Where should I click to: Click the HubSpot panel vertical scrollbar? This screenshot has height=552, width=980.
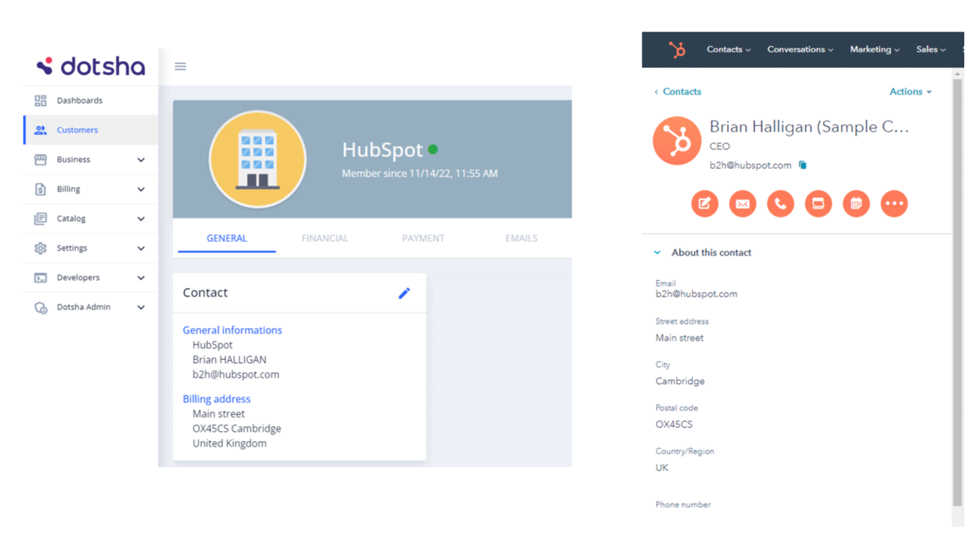pyautogui.click(x=958, y=286)
